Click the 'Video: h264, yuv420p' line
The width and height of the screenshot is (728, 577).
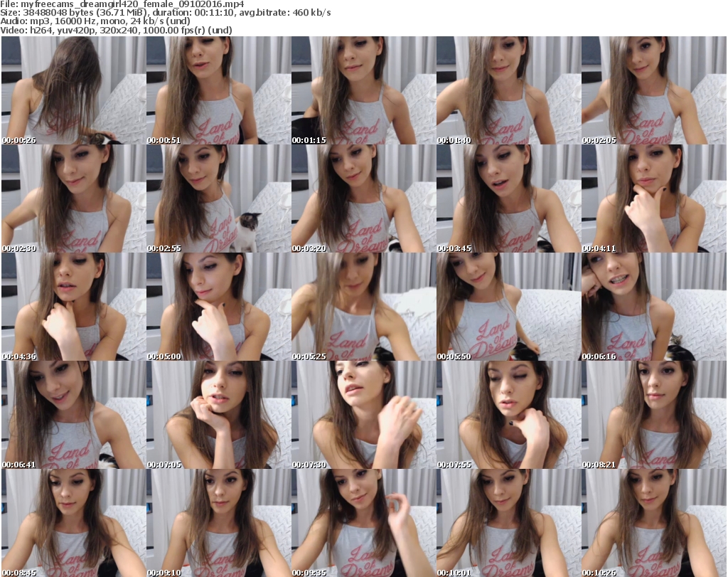(116, 30)
